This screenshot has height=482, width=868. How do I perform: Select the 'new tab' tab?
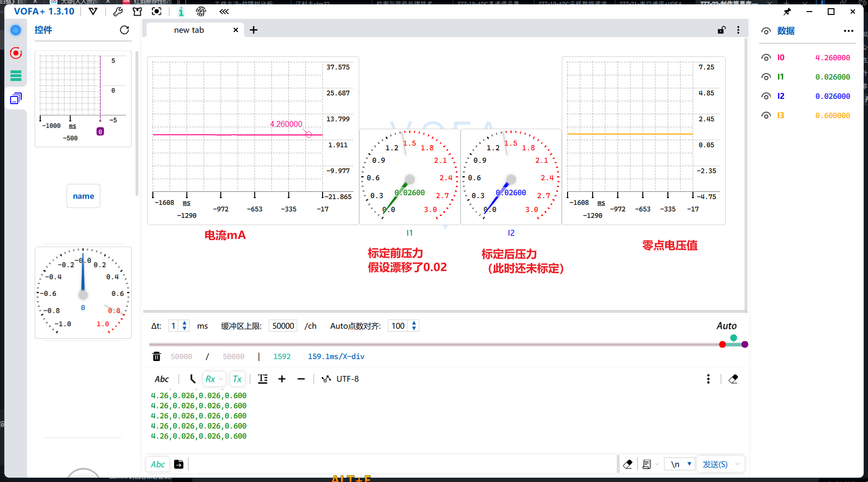tap(189, 30)
